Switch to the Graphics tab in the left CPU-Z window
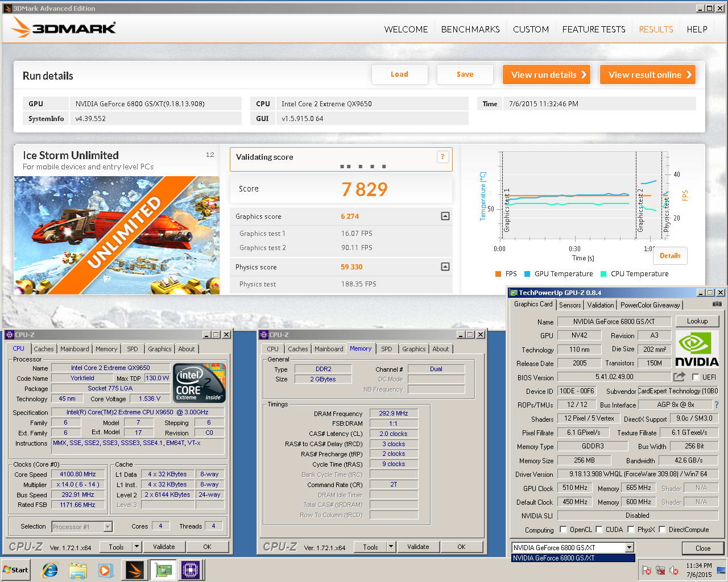 point(160,349)
